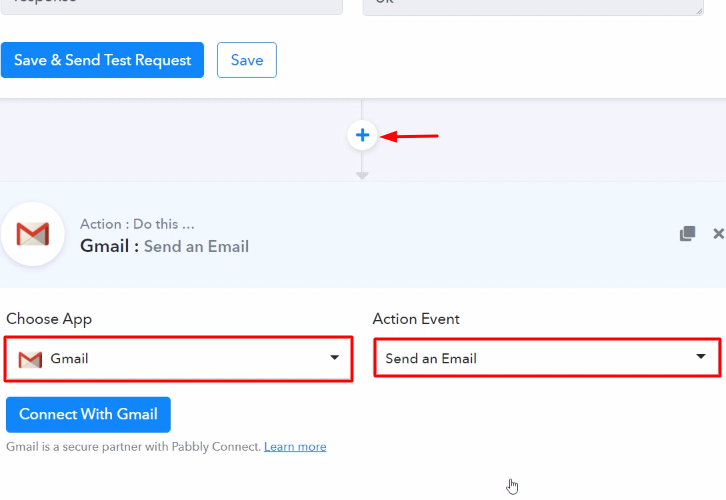This screenshot has height=500, width=726.
Task: Click the white Save button
Action: (247, 60)
